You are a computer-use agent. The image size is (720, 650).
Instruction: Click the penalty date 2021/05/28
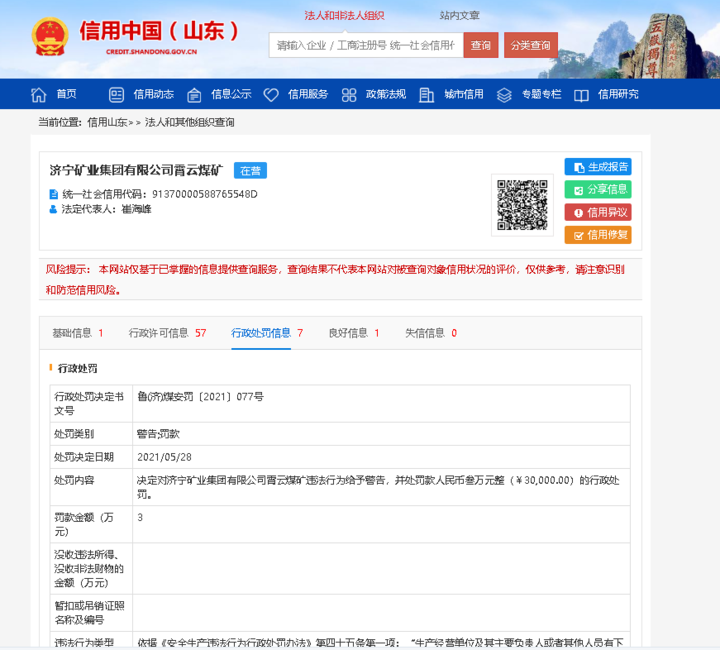(164, 457)
